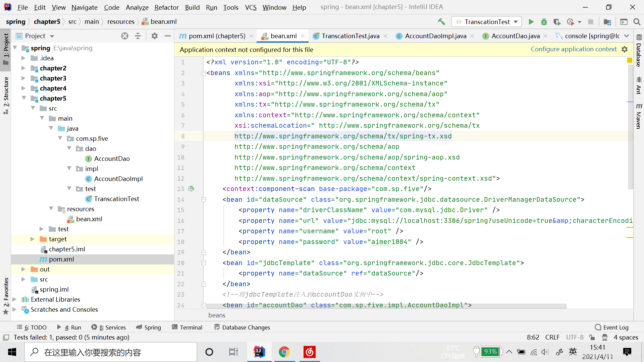The image size is (644, 362).
Task: Run with coverage shield icon
Action: click(557, 22)
